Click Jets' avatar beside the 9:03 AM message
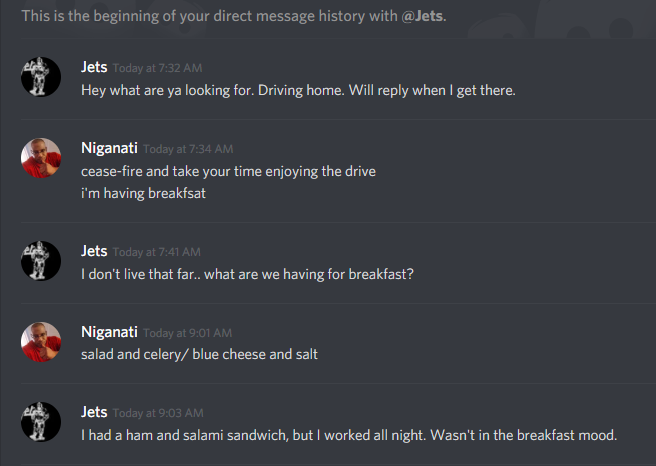The width and height of the screenshot is (656, 466). point(41,422)
